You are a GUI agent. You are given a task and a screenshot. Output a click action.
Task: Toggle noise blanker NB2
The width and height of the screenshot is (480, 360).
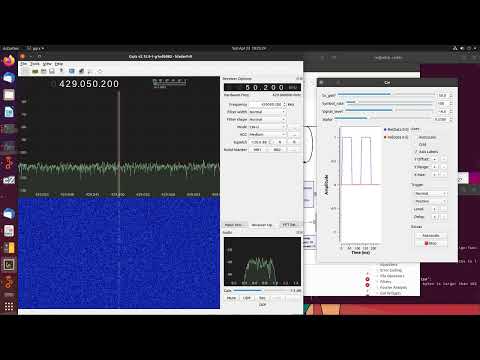pyautogui.click(x=277, y=150)
